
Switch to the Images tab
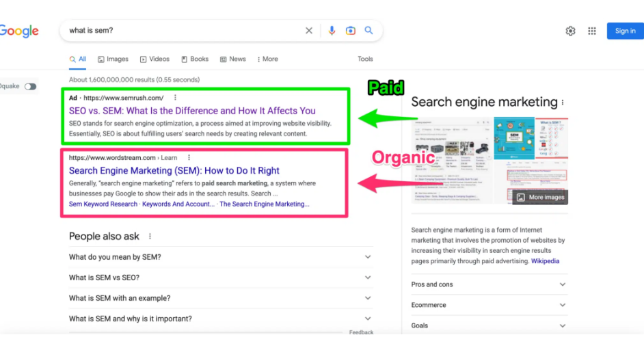click(x=113, y=59)
